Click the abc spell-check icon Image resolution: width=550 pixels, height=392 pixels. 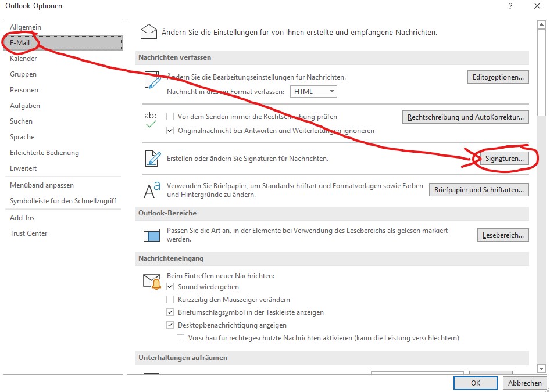tap(150, 118)
